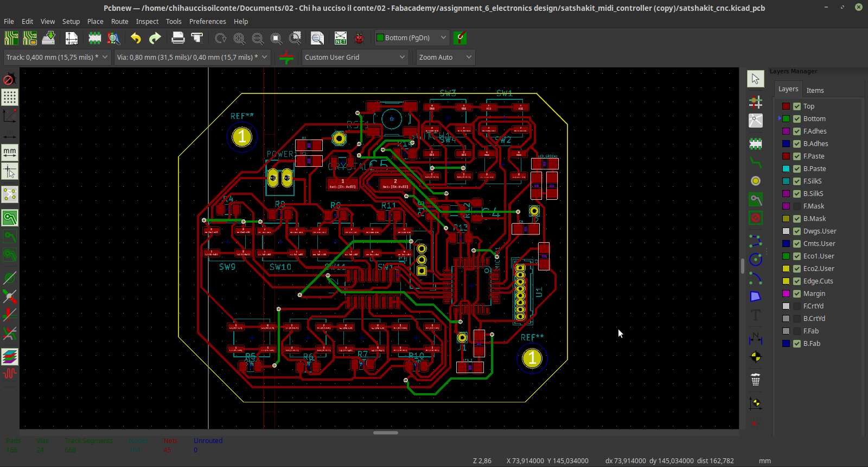Toggle grid display on left toolbar
The width and height of the screenshot is (868, 467).
coord(10,97)
